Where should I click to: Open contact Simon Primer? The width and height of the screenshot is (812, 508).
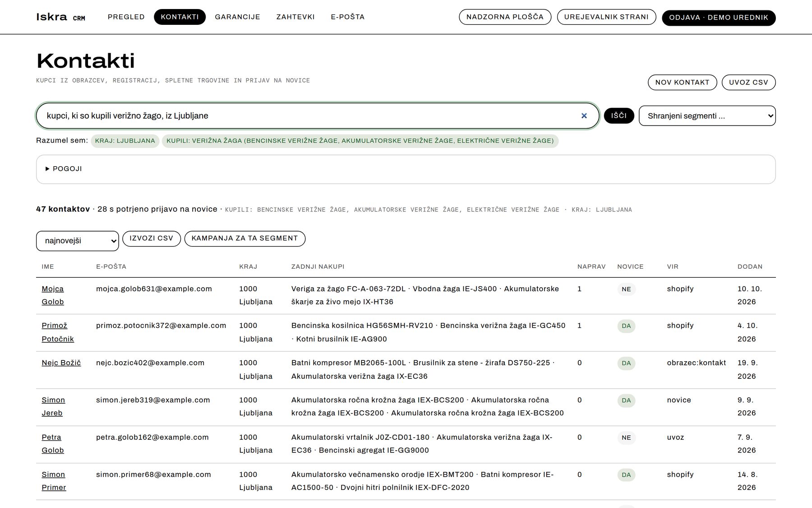tap(54, 481)
